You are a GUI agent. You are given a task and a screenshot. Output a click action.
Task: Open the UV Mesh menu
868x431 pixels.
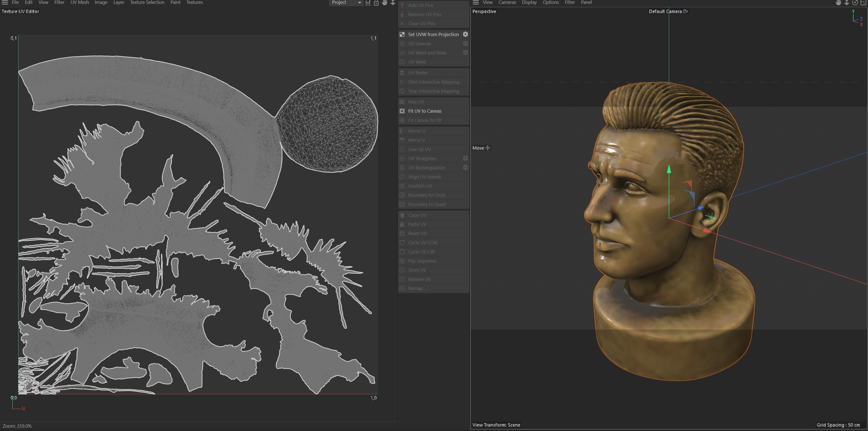coord(79,2)
